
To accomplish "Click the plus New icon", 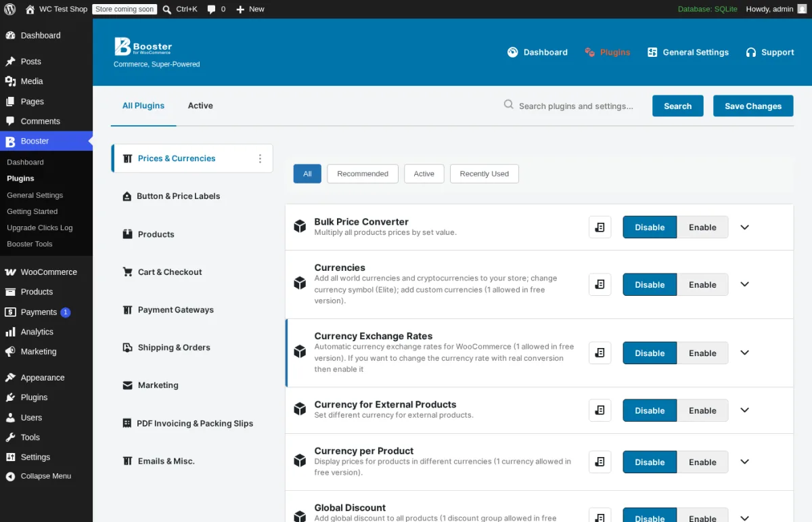I will click(x=240, y=9).
